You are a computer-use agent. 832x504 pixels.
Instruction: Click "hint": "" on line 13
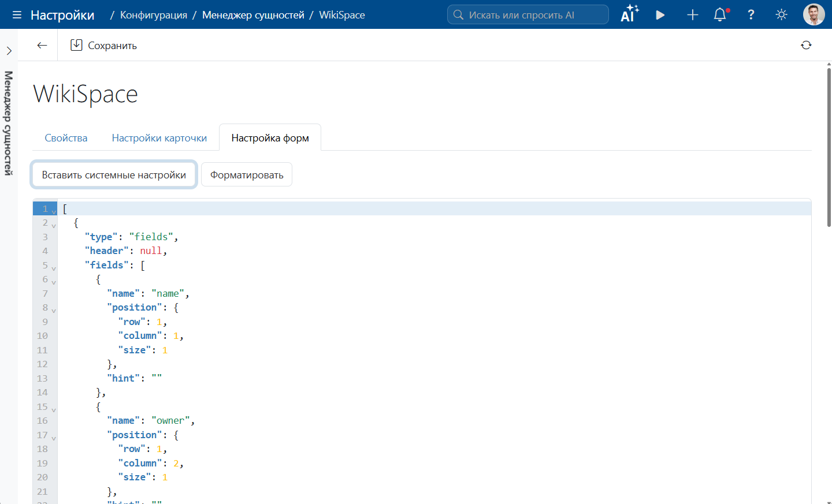coord(134,378)
